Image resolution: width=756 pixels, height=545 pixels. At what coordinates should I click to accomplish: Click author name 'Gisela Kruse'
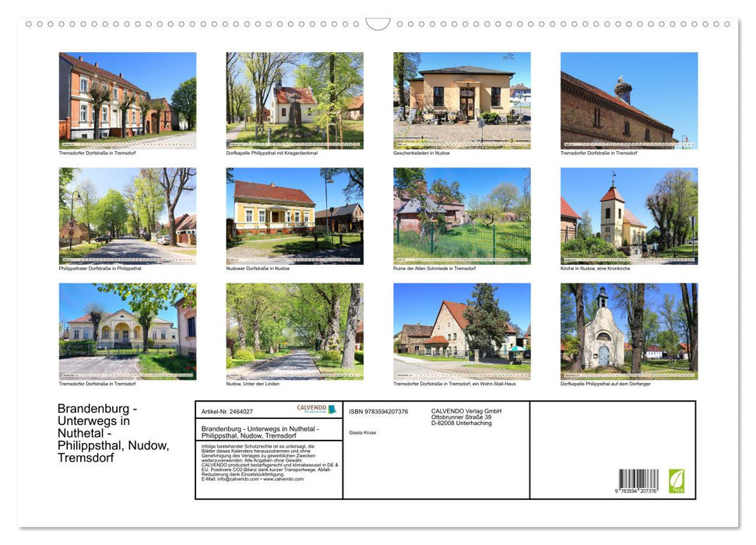[363, 433]
